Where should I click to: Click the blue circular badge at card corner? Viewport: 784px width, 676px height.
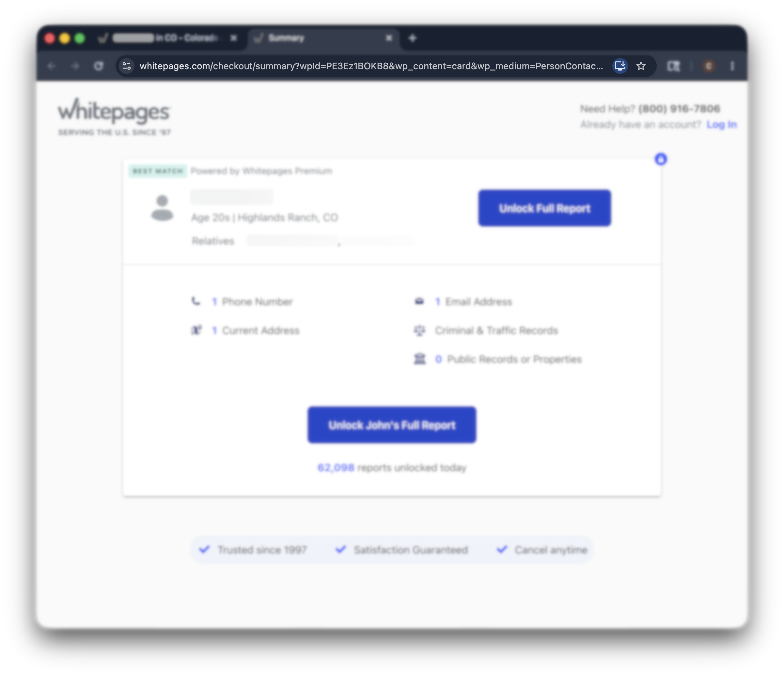coord(661,159)
